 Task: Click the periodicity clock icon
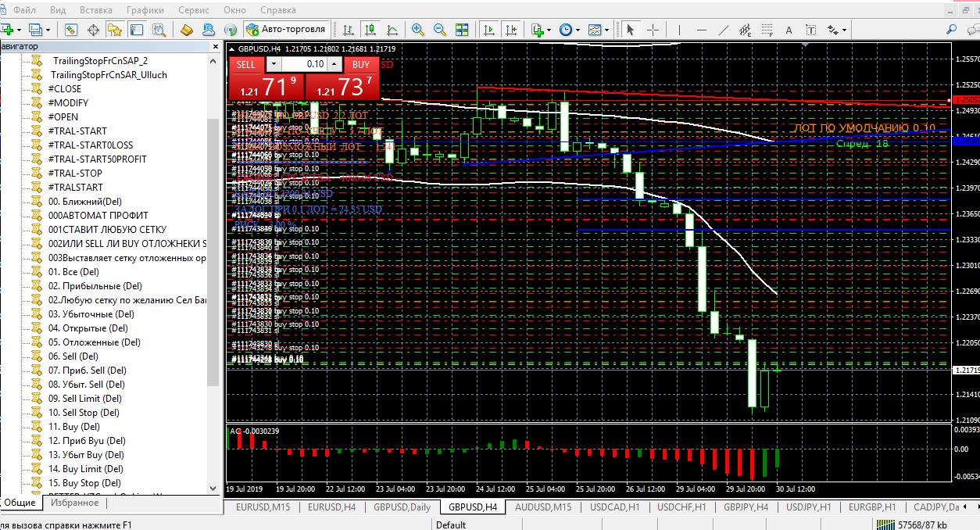tap(565, 30)
